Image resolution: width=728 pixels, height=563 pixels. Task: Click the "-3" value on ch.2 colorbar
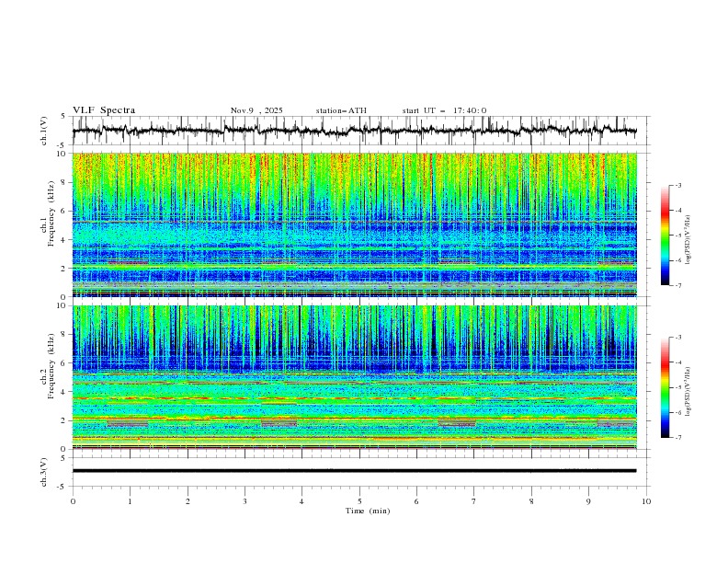click(677, 338)
